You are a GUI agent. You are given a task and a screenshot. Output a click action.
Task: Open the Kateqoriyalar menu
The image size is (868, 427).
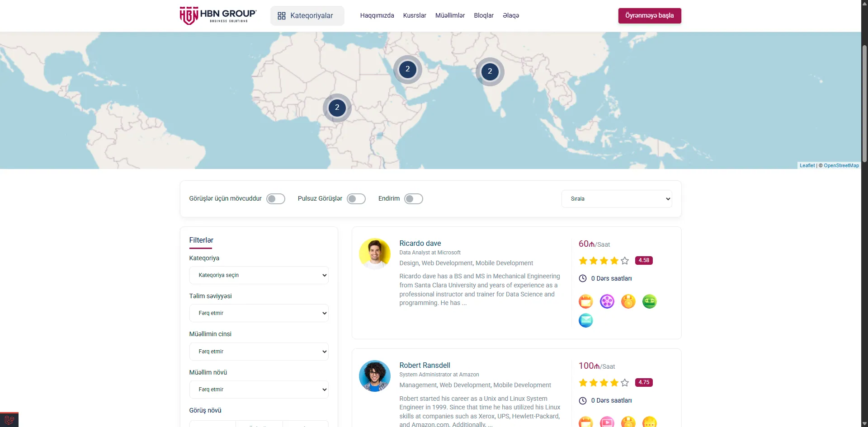click(x=307, y=16)
